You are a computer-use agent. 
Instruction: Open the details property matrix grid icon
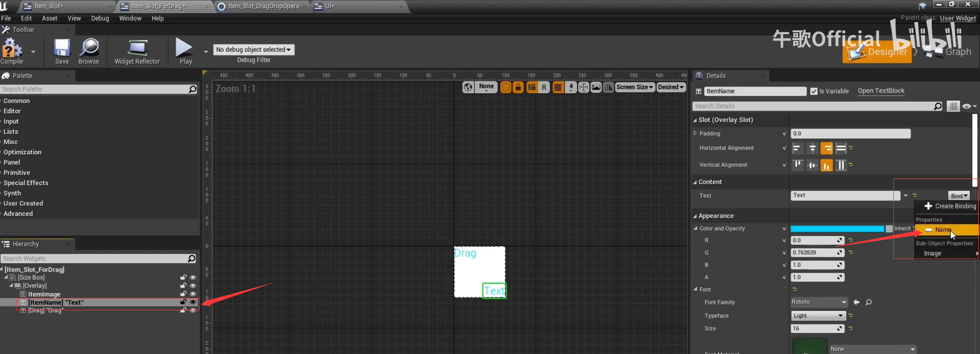(953, 106)
